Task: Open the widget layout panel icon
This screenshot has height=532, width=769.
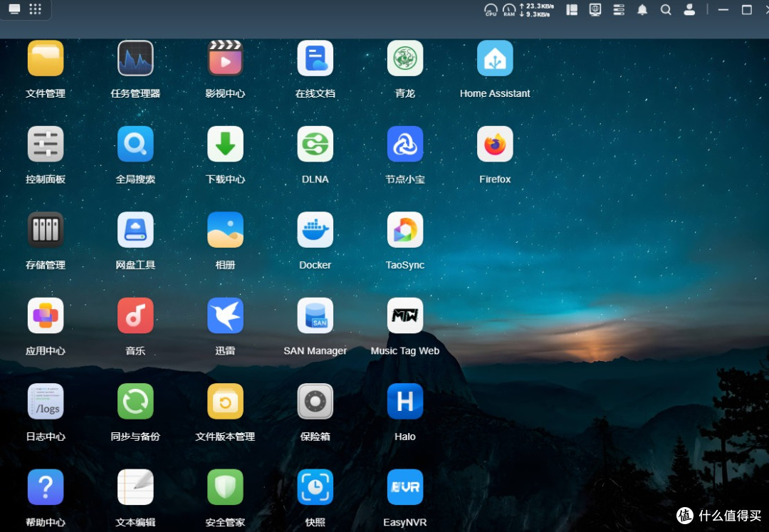Action: coord(572,10)
